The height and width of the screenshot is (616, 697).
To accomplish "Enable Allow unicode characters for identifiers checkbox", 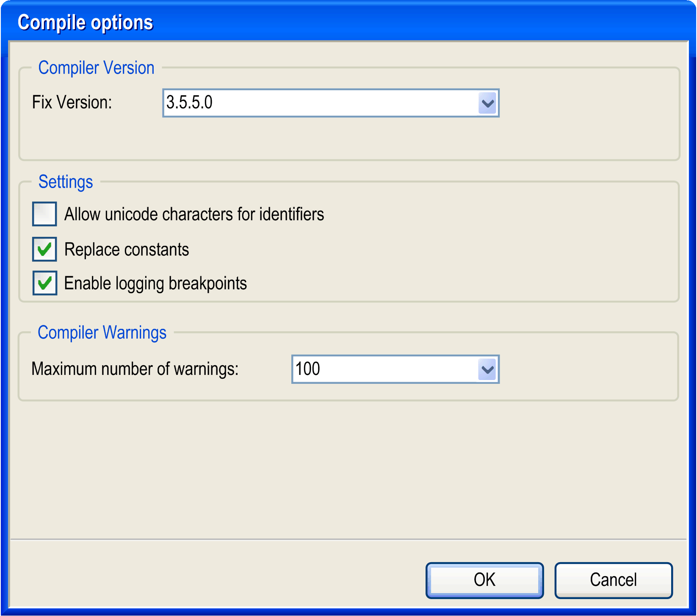I will (44, 214).
